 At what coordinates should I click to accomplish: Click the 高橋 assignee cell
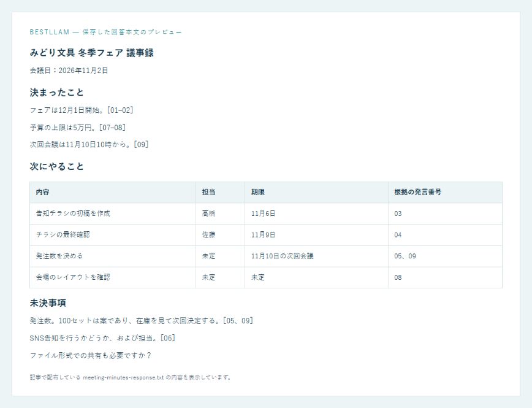tap(220, 214)
